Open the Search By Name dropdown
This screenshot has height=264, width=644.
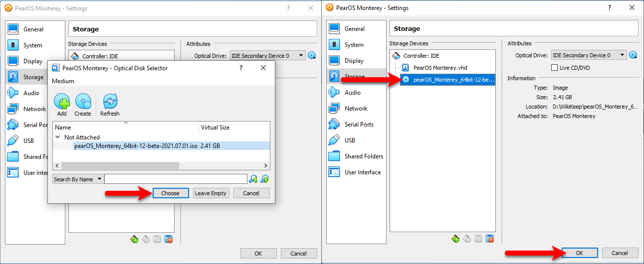click(x=77, y=179)
